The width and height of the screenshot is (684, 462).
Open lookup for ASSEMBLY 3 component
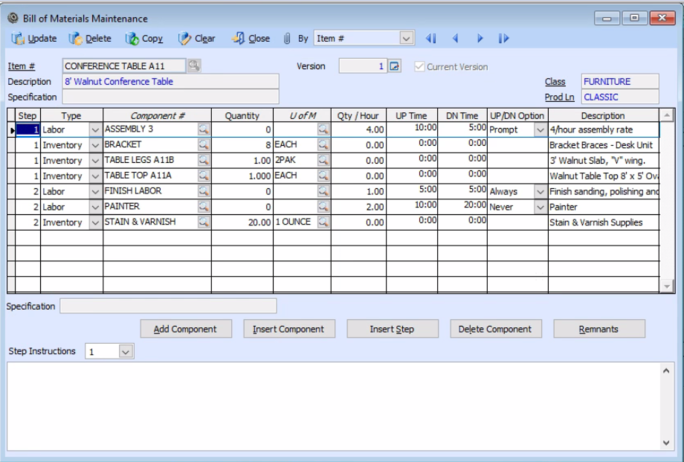(203, 130)
